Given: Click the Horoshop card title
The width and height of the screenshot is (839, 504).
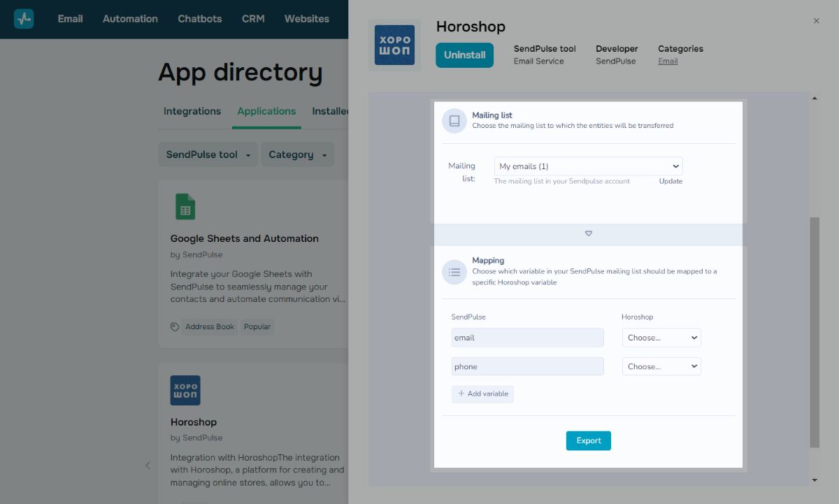Looking at the screenshot, I should tap(194, 422).
